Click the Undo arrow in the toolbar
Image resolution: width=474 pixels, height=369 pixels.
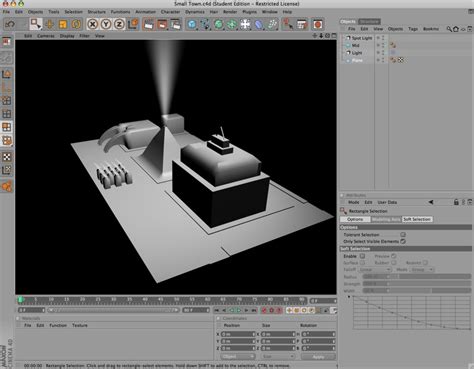[x=10, y=24]
